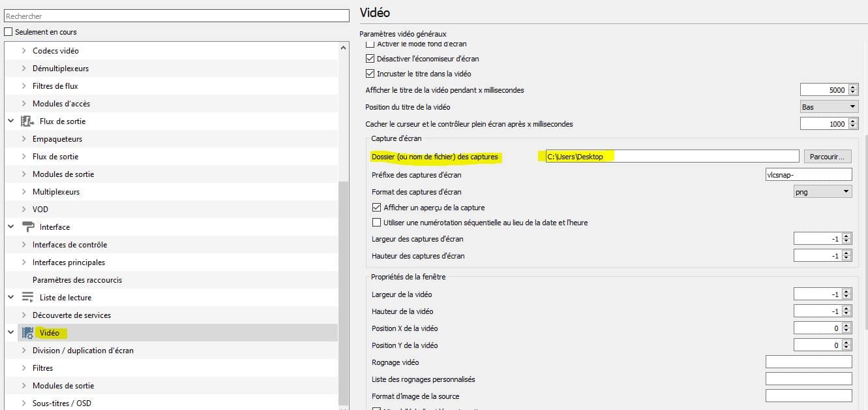868x410 pixels.
Task: Uncheck 'Incruster le titre dans la vidéo'
Action: click(370, 74)
